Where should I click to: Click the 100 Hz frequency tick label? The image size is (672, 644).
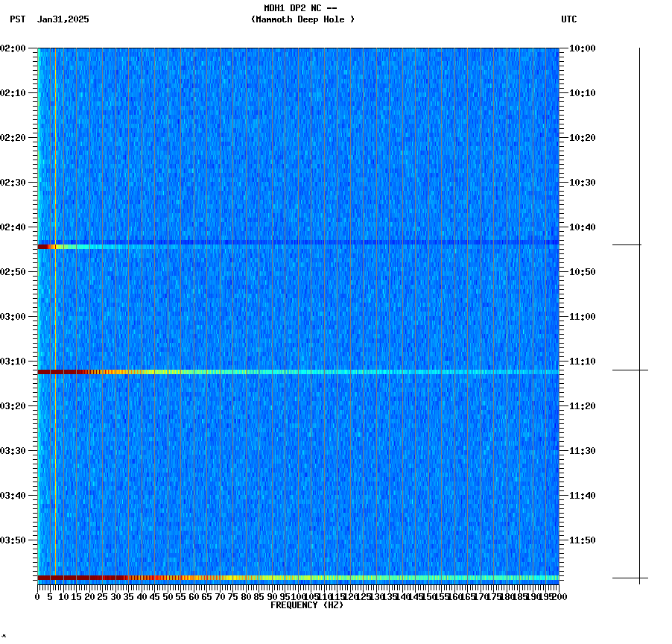(x=297, y=596)
